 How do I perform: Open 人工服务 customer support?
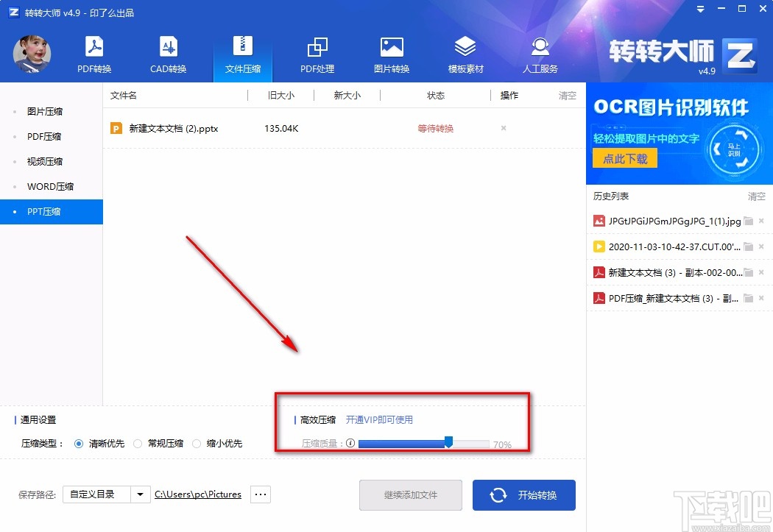[x=540, y=53]
